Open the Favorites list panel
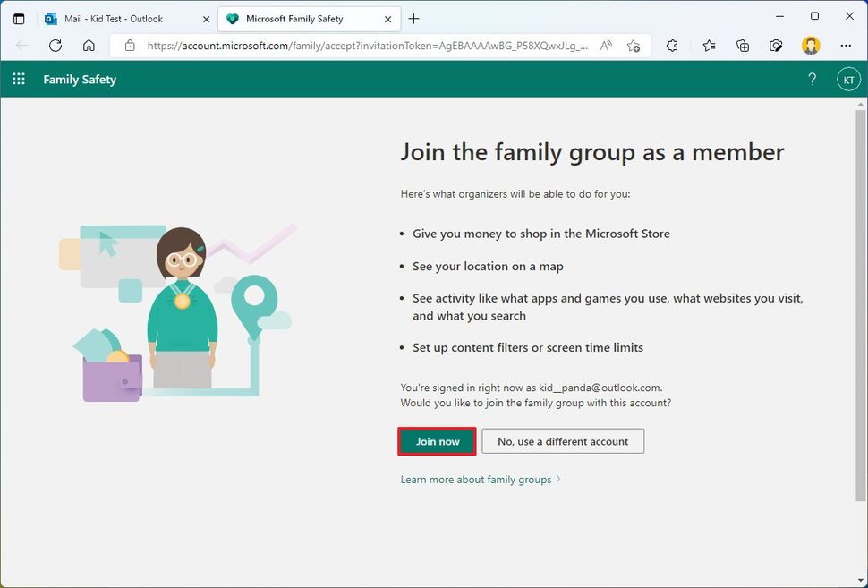 point(709,46)
